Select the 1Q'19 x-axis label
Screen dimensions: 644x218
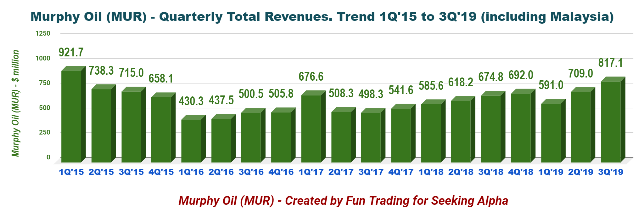coord(551,172)
